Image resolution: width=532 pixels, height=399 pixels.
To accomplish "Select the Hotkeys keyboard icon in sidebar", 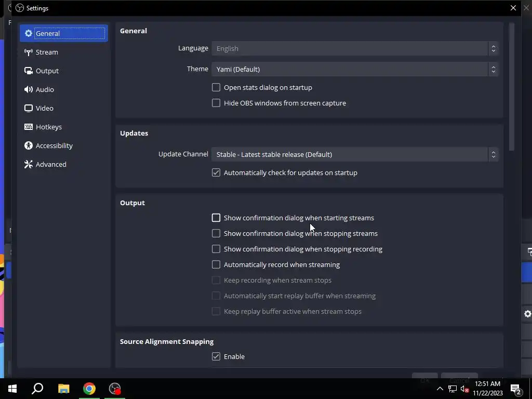I will [29, 127].
